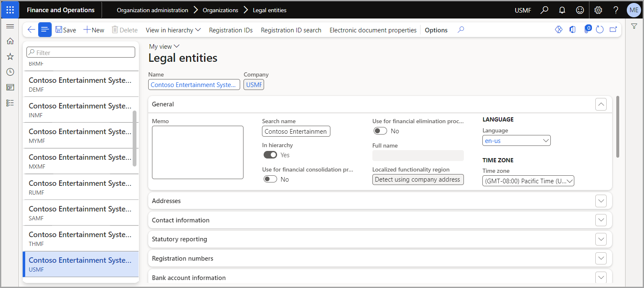Open the Options menu tab

click(x=436, y=30)
